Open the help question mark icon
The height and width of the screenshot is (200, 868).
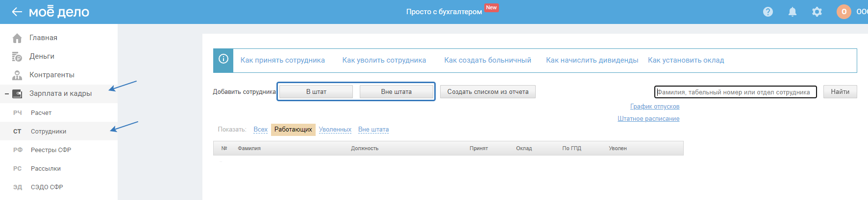pyautogui.click(x=768, y=12)
